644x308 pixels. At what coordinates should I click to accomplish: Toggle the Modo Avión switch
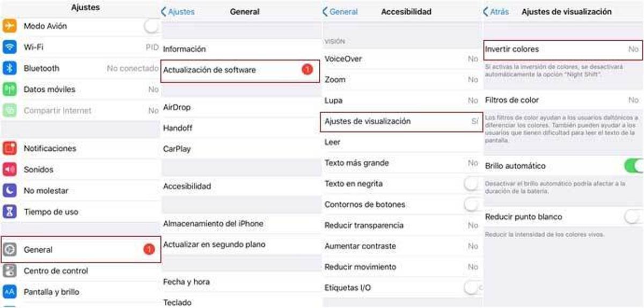point(152,26)
